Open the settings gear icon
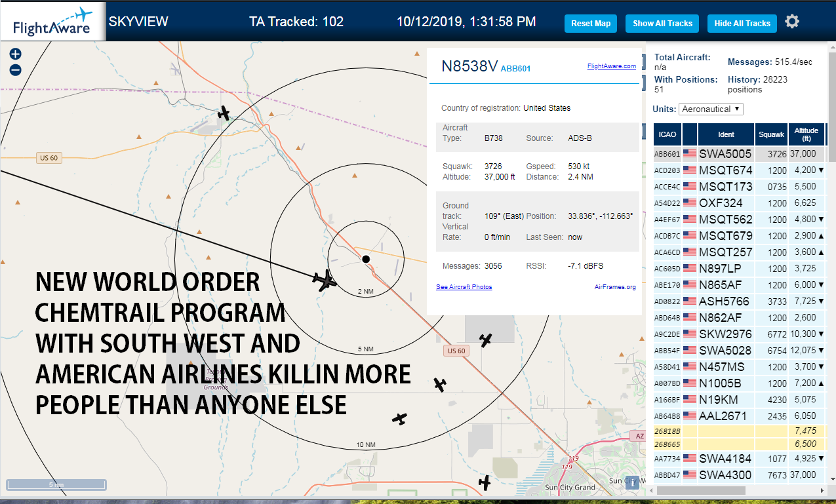Image resolution: width=836 pixels, height=504 pixels. pyautogui.click(x=792, y=22)
